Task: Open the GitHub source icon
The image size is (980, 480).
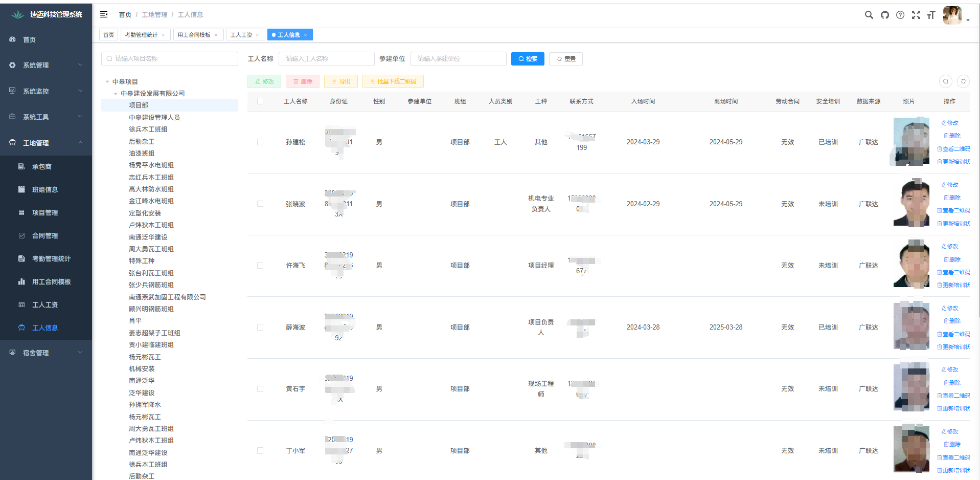Action: point(885,15)
